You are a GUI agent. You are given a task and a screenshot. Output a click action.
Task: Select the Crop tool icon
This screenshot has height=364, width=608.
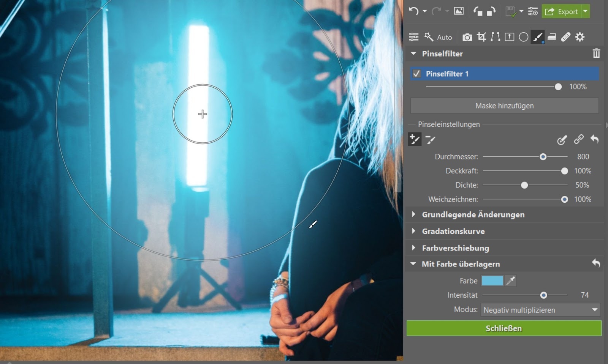(x=481, y=37)
